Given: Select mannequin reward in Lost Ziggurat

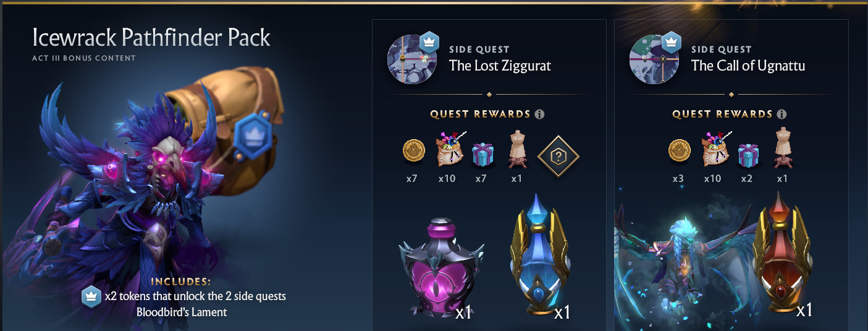Looking at the screenshot, I should pos(516,150).
